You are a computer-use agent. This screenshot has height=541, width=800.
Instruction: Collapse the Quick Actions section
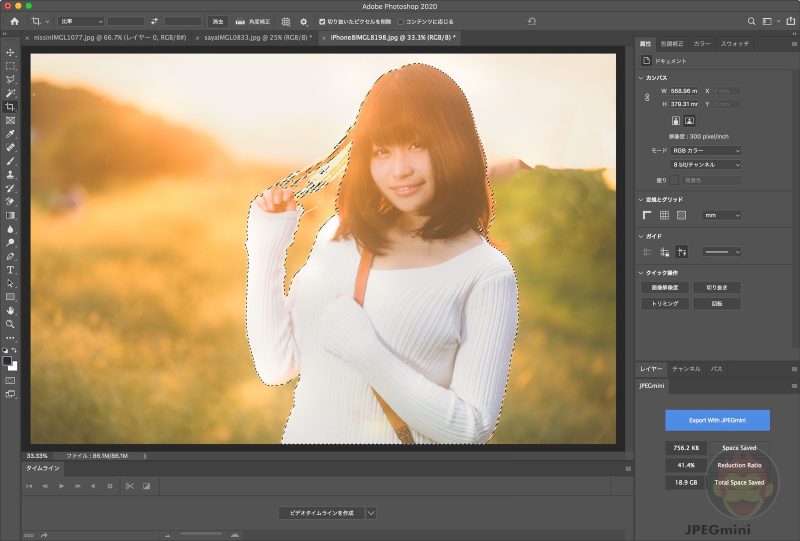(x=641, y=273)
